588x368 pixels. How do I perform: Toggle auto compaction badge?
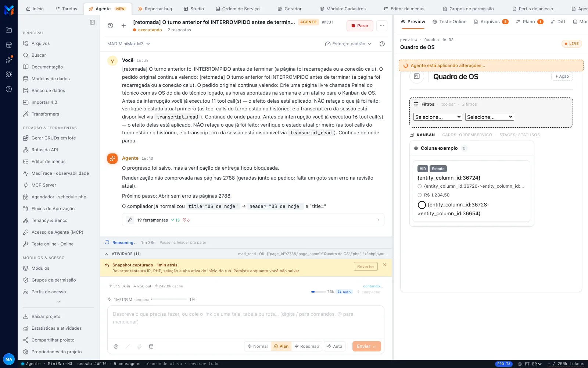tap(344, 292)
